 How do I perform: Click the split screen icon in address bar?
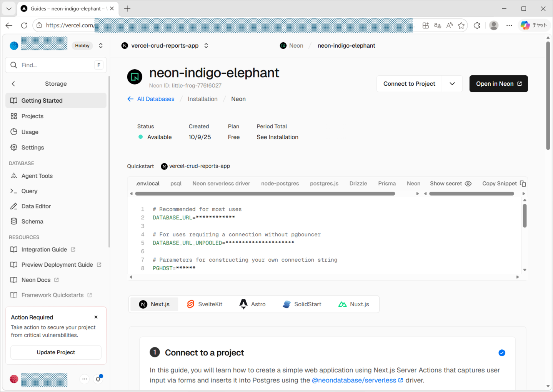pos(425,25)
